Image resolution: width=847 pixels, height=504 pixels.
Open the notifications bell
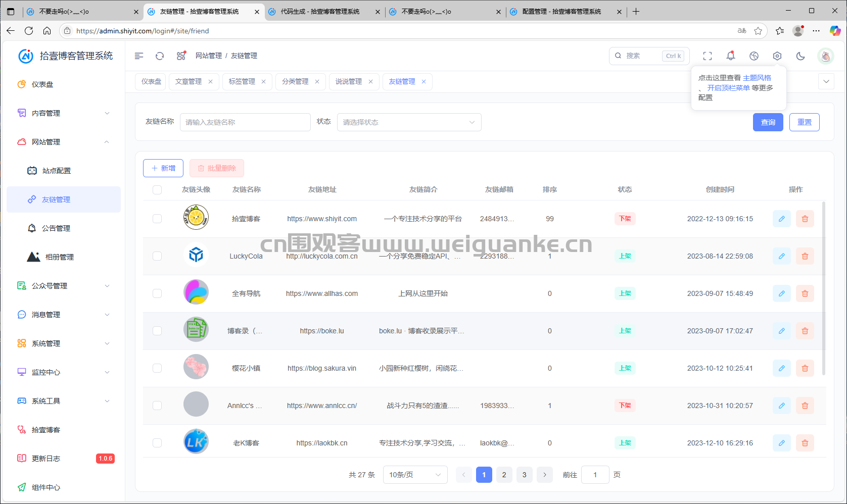click(731, 56)
